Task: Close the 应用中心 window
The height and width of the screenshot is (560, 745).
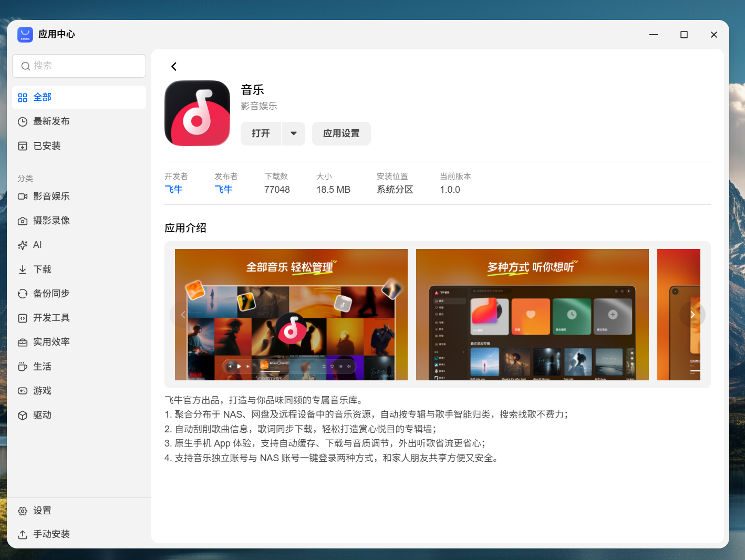Action: 714,35
